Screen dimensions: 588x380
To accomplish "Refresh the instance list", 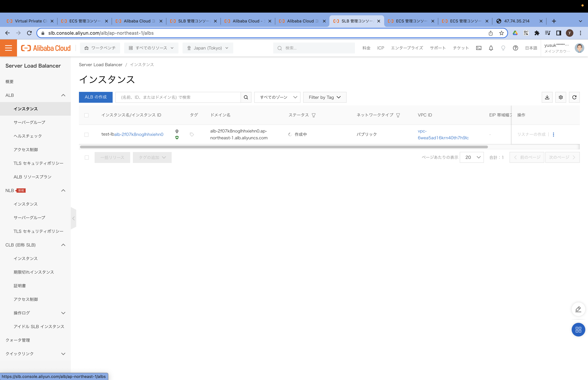I will [574, 97].
